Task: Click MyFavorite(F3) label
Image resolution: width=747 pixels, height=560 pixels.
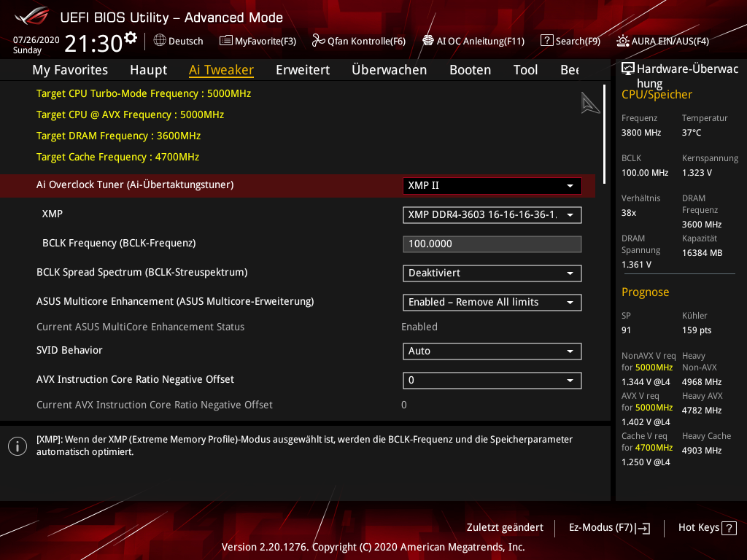Action: [x=266, y=41]
